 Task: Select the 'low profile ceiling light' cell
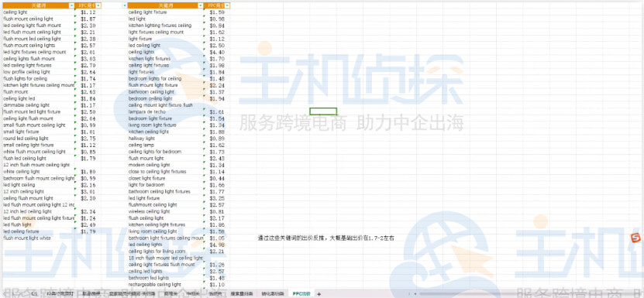39,72
